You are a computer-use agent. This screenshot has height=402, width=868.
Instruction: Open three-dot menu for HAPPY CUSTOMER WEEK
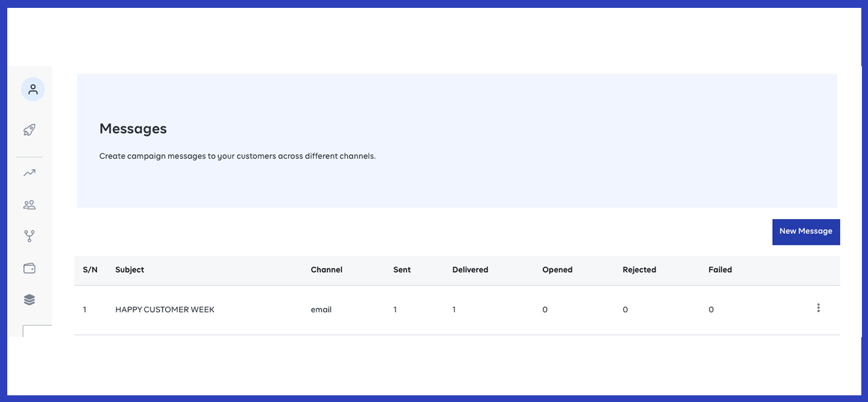tap(818, 308)
